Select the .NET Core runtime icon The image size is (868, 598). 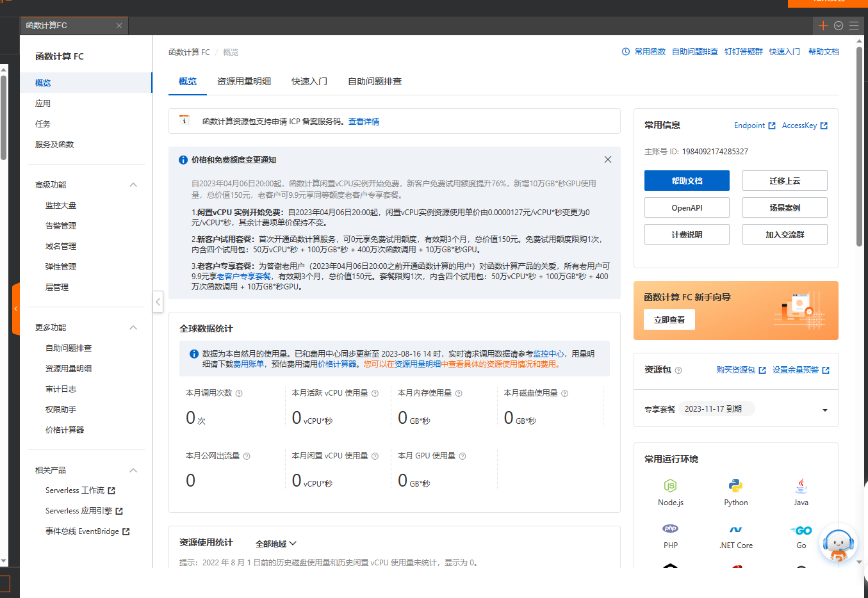click(735, 529)
